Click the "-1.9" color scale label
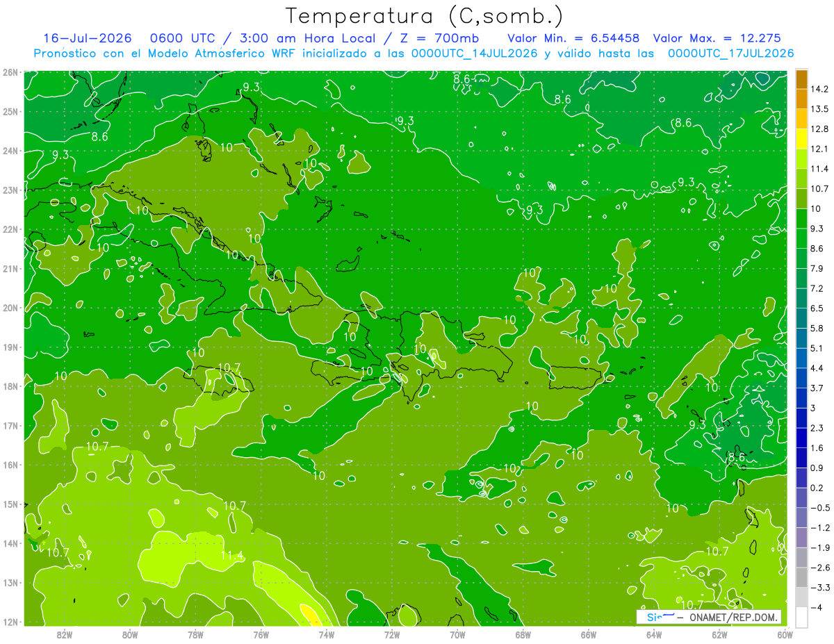The height and width of the screenshot is (644, 834). pos(819,547)
